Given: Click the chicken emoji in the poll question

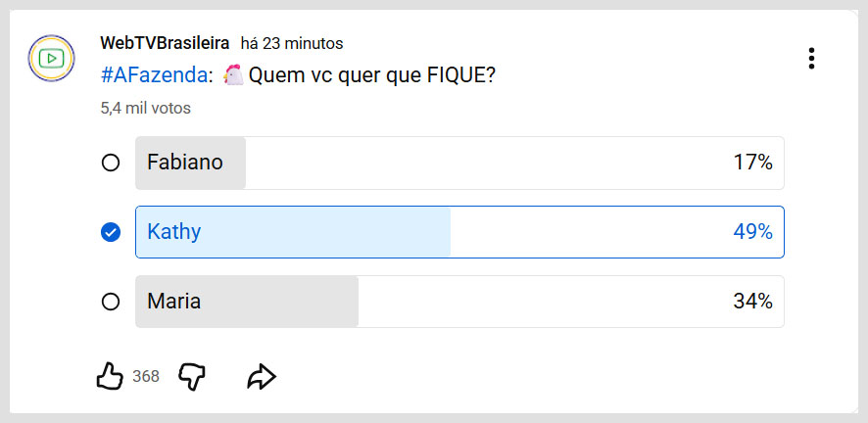Looking at the screenshot, I should pos(233,75).
